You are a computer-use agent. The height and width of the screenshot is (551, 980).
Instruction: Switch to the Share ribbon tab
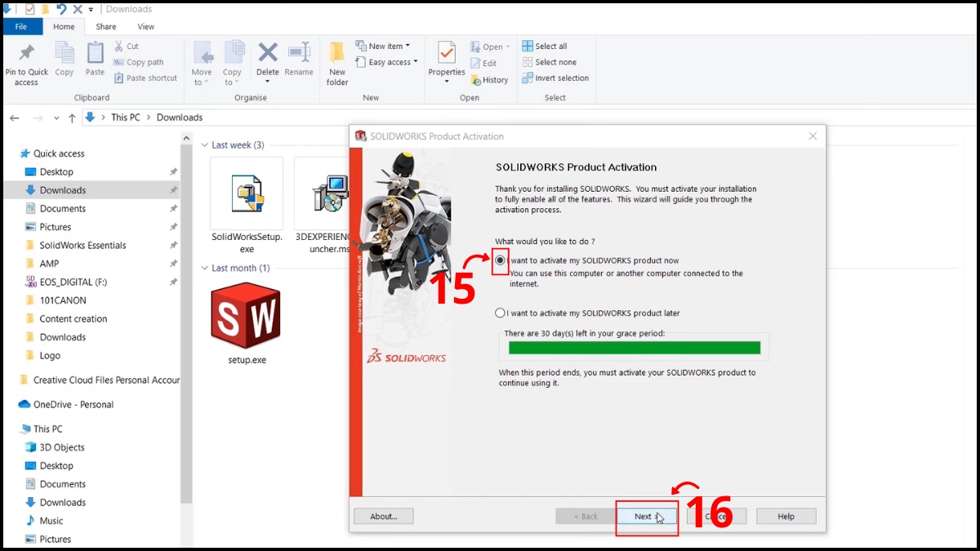click(106, 27)
